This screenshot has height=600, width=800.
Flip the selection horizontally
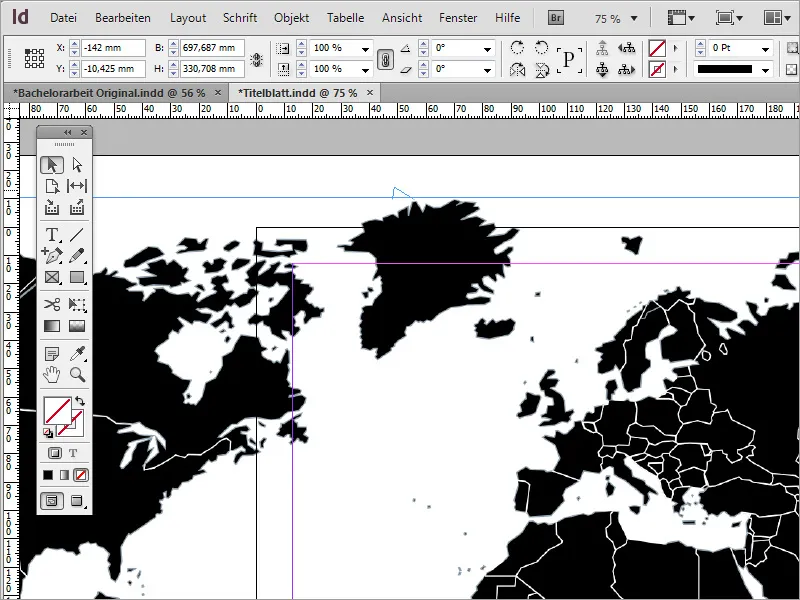click(x=517, y=69)
